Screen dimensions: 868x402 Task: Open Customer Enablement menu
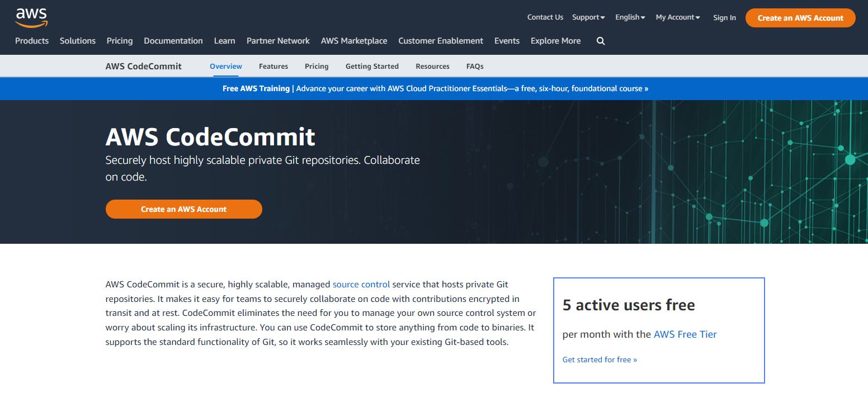pyautogui.click(x=441, y=41)
